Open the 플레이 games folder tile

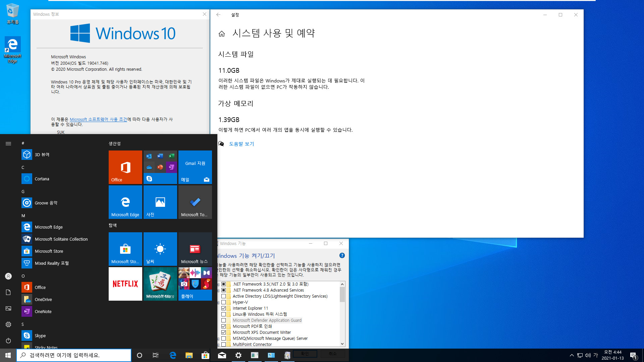(x=195, y=284)
